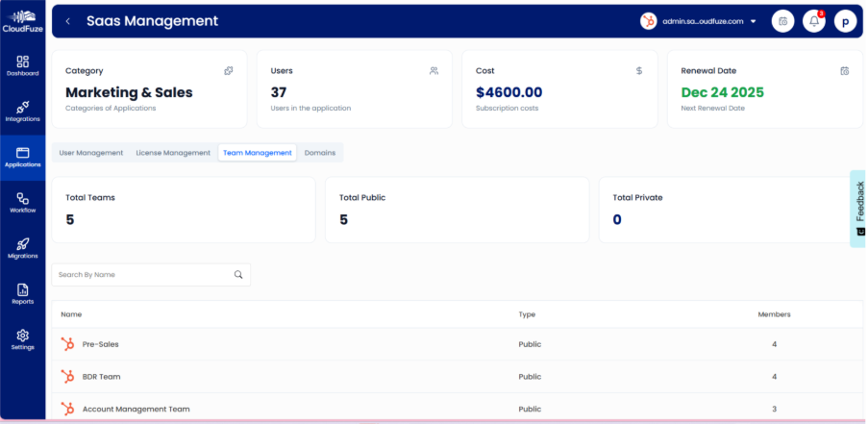This screenshot has height=424, width=868.
Task: Click the search magnifier icon
Action: point(238,275)
